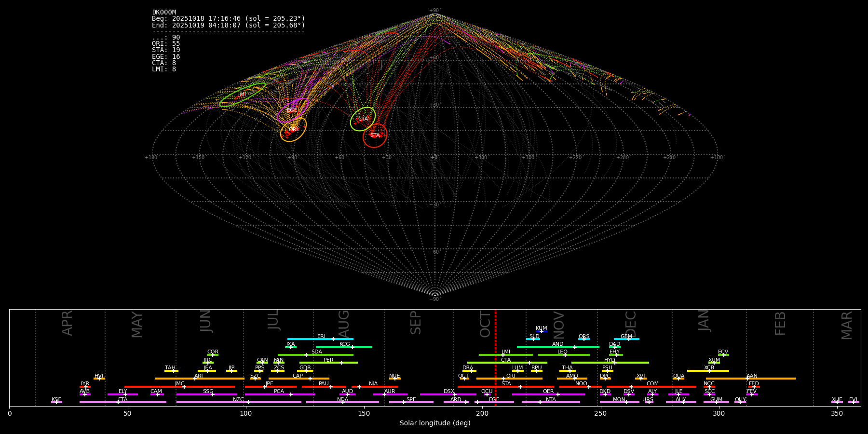Click the STA radiant ellipse label on map
The width and height of the screenshot is (868, 434).
click(x=375, y=136)
